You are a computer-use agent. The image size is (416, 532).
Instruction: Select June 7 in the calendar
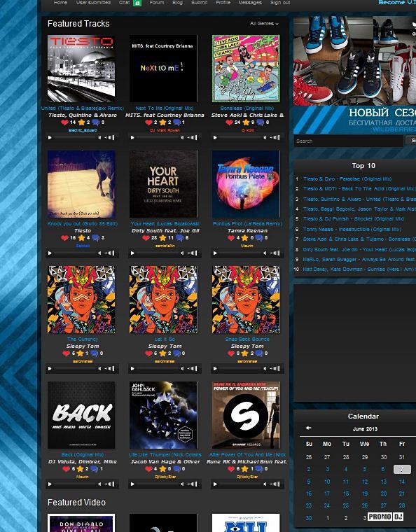[x=402, y=469]
